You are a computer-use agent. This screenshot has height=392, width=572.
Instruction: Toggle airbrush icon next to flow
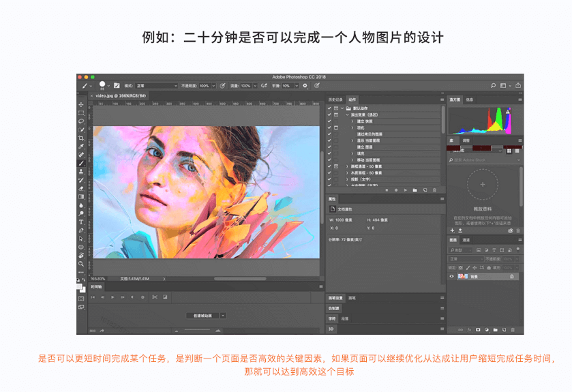(264, 86)
